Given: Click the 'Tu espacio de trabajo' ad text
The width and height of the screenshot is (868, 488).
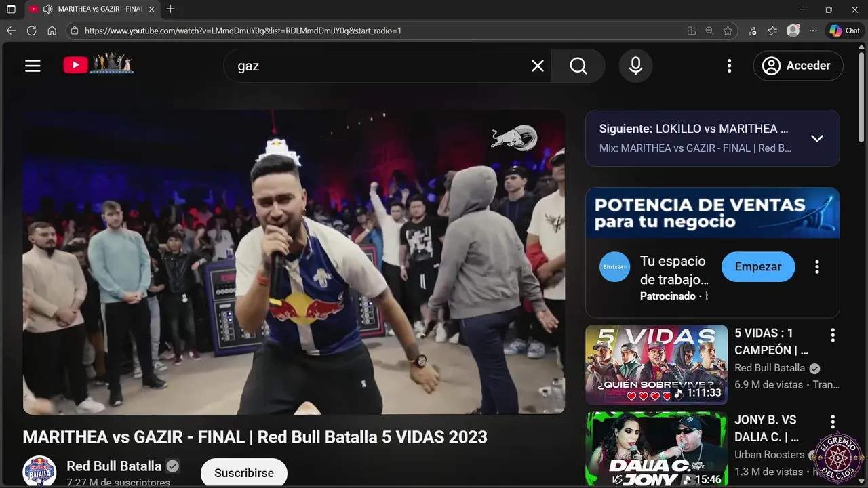Looking at the screenshot, I should click(675, 270).
